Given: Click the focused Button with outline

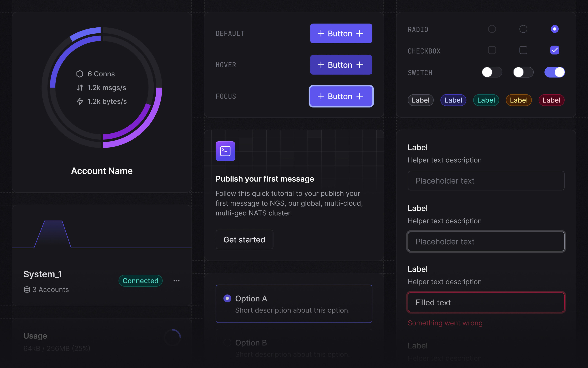Looking at the screenshot, I should 341,96.
